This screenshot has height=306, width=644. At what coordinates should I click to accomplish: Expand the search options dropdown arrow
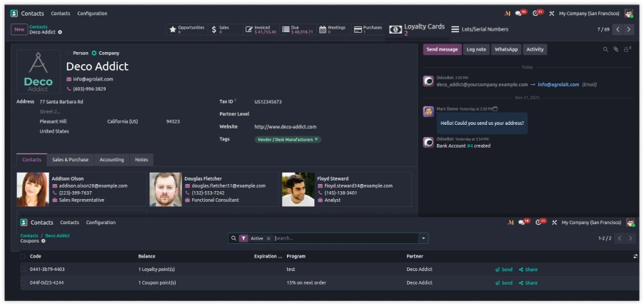(x=424, y=238)
